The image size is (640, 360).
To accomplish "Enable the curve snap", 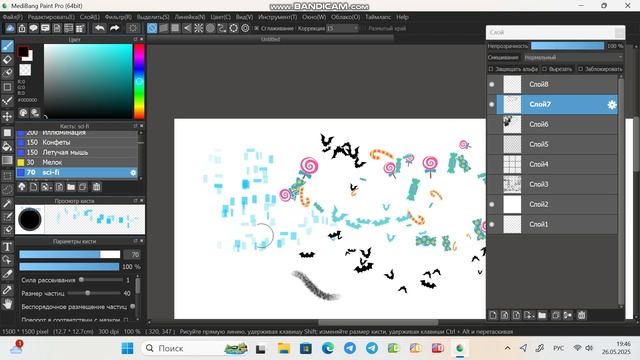I will tap(222, 28).
